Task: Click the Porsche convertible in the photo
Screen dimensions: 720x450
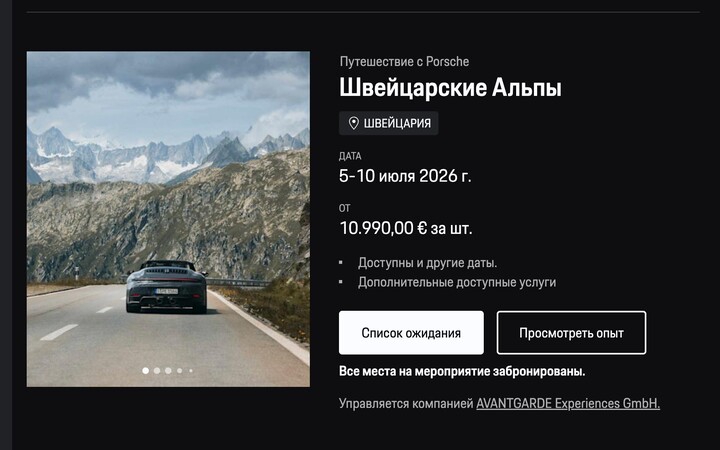Action: pos(166,287)
